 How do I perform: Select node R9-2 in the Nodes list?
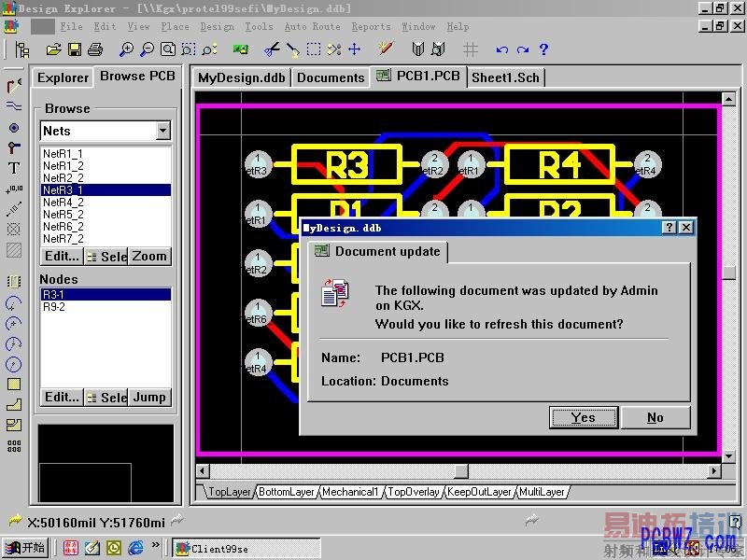pyautogui.click(x=106, y=307)
